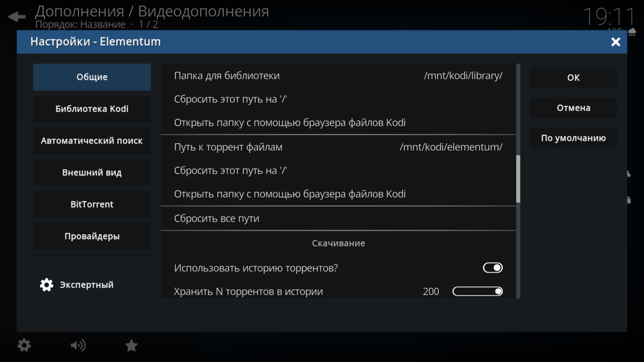Close the Elementum settings dialog

616,42
